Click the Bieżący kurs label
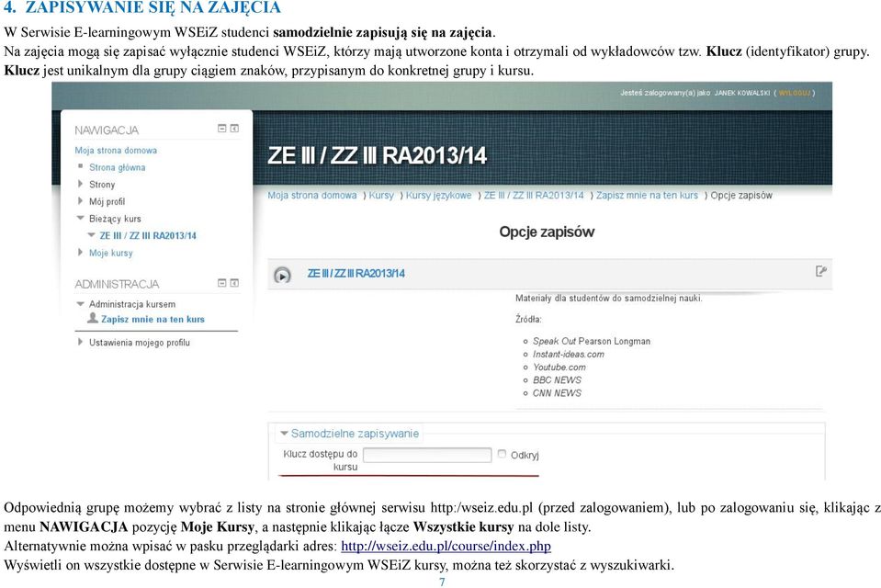The height and width of the screenshot is (588, 881). pyautogui.click(x=115, y=219)
